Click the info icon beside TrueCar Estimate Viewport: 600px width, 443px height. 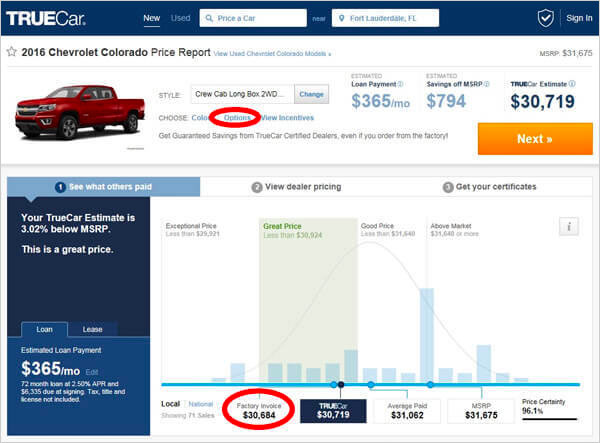[x=572, y=83]
